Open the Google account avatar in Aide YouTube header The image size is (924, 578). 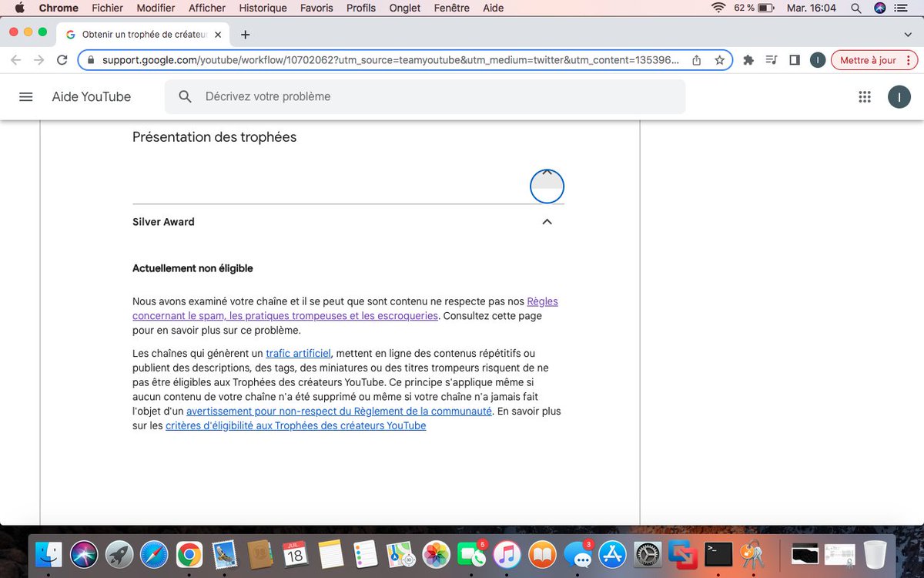pos(899,97)
